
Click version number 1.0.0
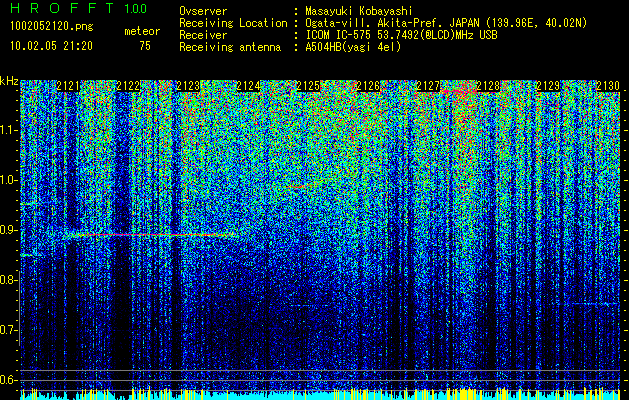click(135, 8)
